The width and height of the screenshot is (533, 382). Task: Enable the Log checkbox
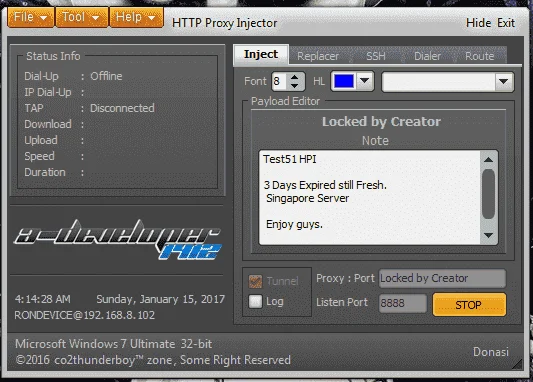click(255, 301)
